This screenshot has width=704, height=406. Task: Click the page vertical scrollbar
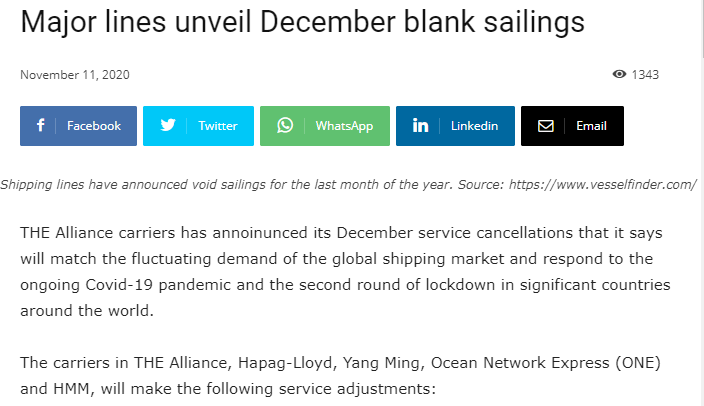point(701,203)
